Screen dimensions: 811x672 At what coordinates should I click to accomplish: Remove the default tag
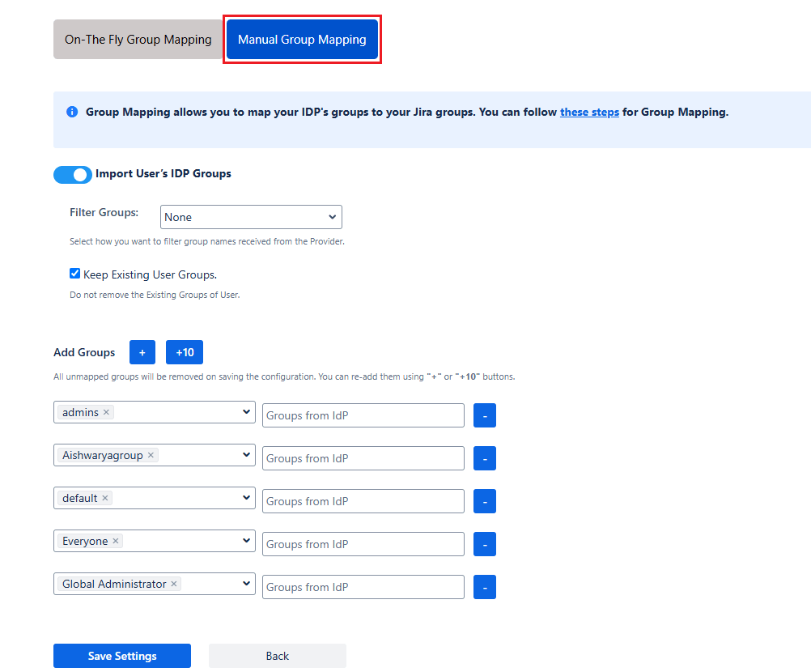105,498
